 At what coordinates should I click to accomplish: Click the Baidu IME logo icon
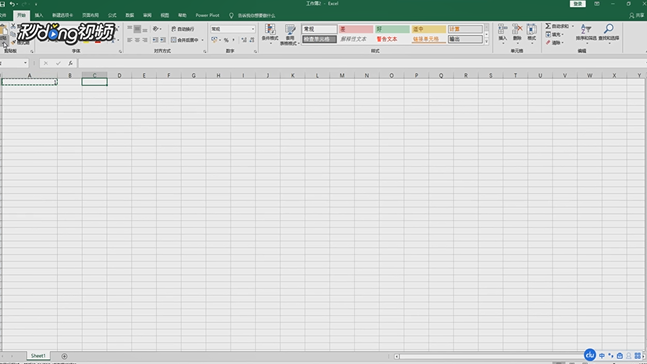coord(590,355)
